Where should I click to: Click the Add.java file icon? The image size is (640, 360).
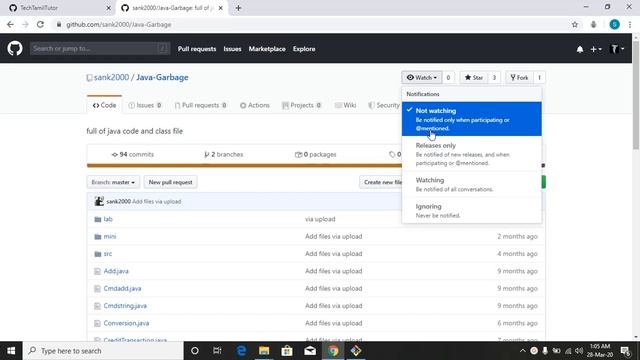(97, 271)
